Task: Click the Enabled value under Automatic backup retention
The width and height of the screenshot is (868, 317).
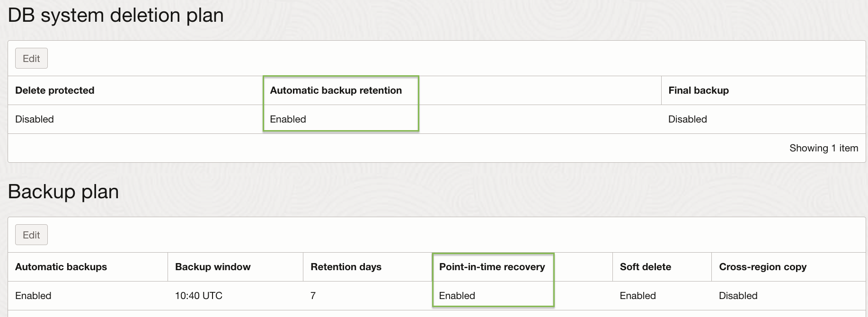Action: pos(287,119)
